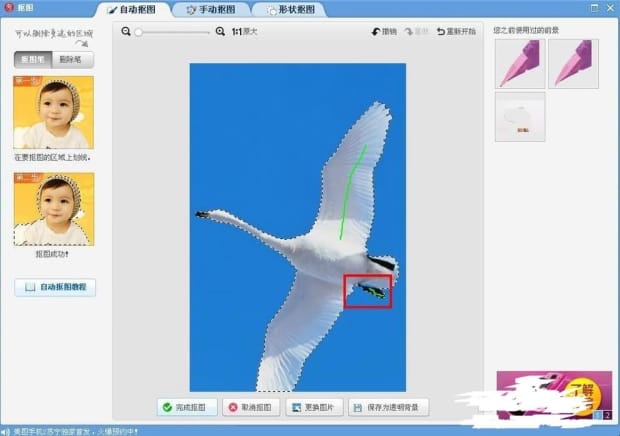Click the zoom out magnifier icon
Viewport: 620px width, 436px height.
(x=126, y=31)
